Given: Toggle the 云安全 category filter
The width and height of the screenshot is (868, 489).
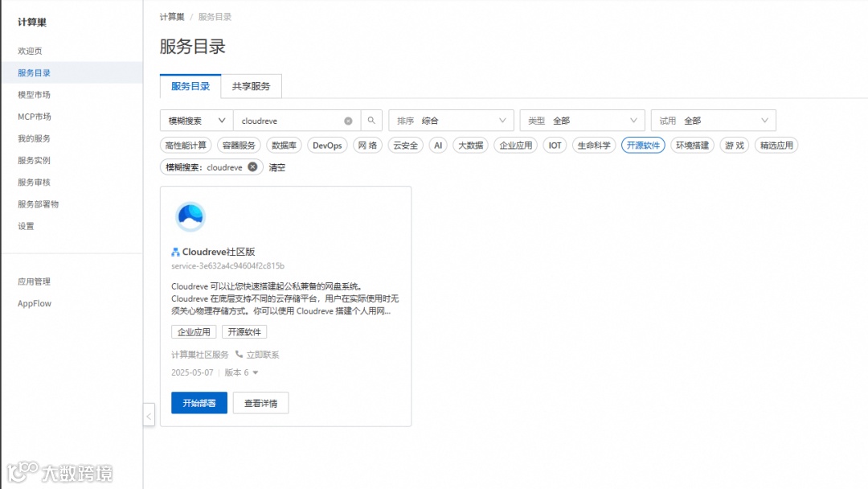Looking at the screenshot, I should (x=406, y=145).
